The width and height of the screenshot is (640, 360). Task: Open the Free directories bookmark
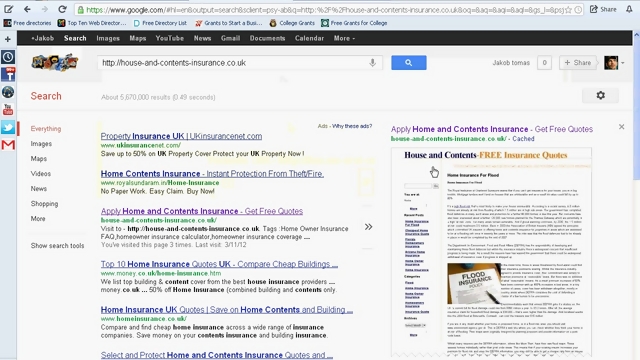(28, 23)
